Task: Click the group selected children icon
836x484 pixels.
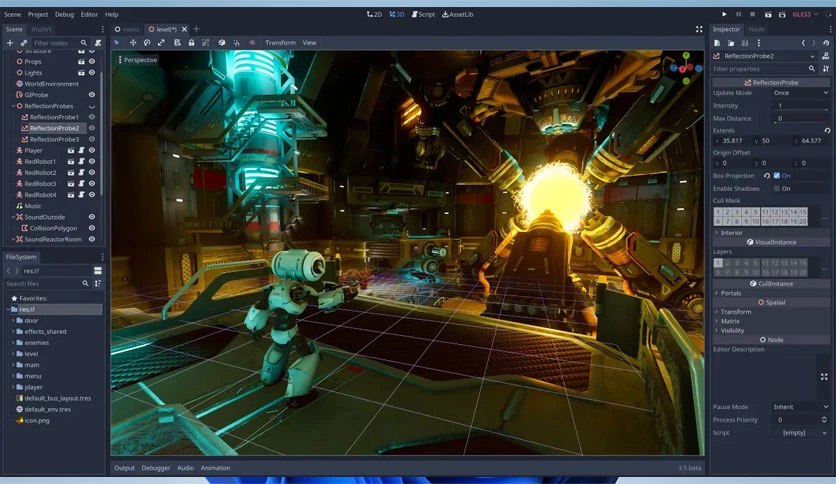Action: [205, 43]
